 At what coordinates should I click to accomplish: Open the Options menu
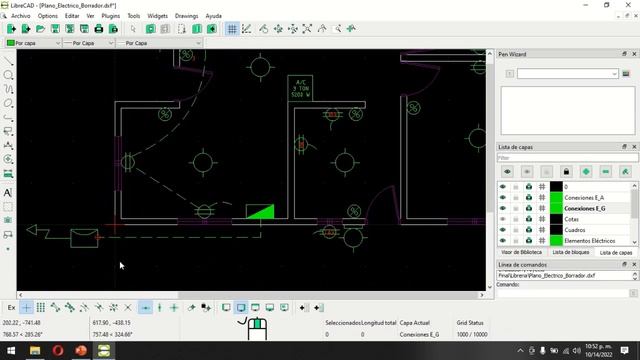pyautogui.click(x=48, y=16)
